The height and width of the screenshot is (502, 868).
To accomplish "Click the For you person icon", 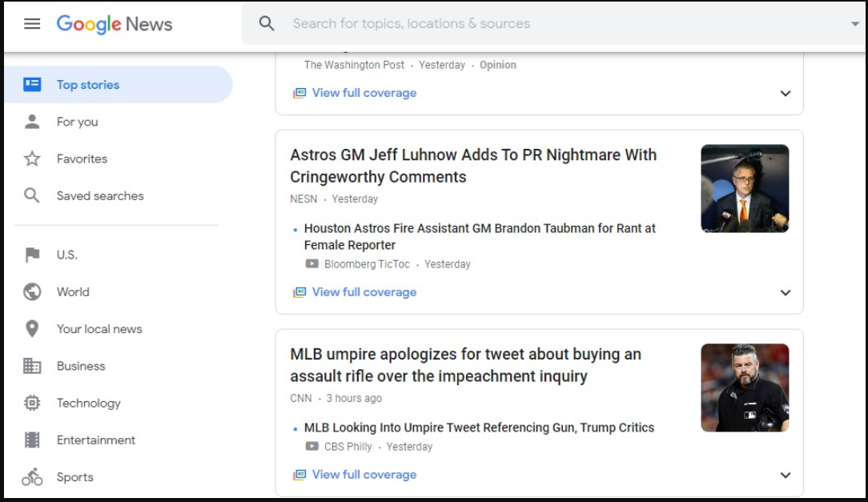I will point(32,122).
